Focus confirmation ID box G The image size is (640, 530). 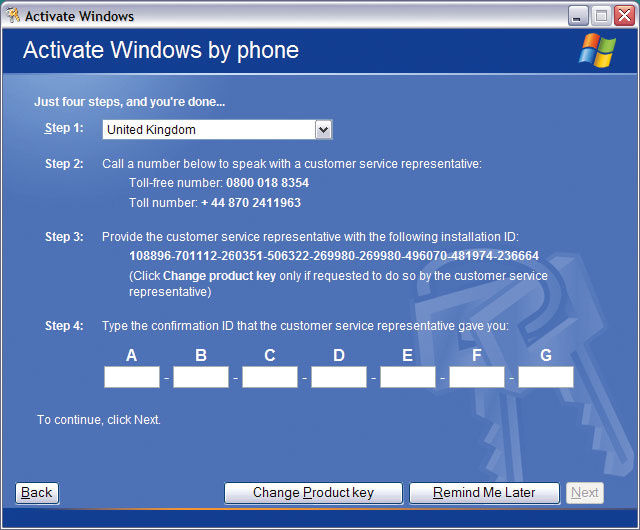546,377
